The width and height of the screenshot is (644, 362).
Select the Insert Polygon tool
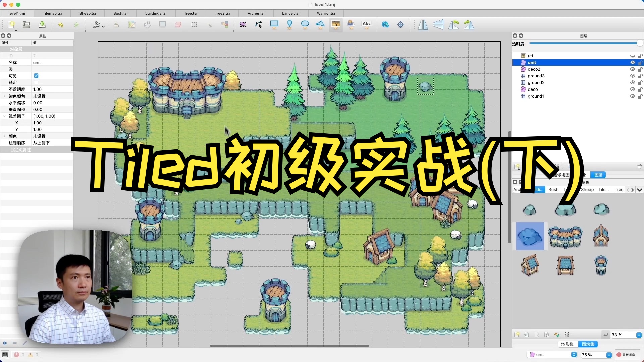pyautogui.click(x=320, y=24)
